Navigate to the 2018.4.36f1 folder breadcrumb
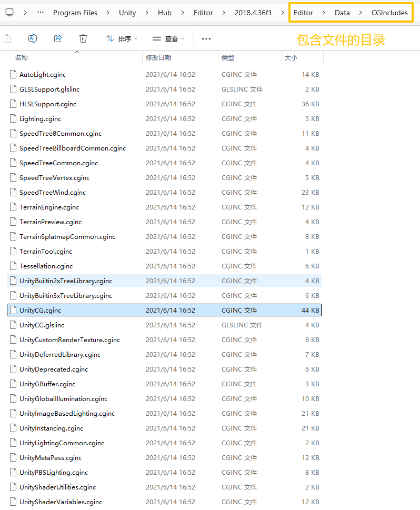This screenshot has height=510, width=420. (x=253, y=13)
